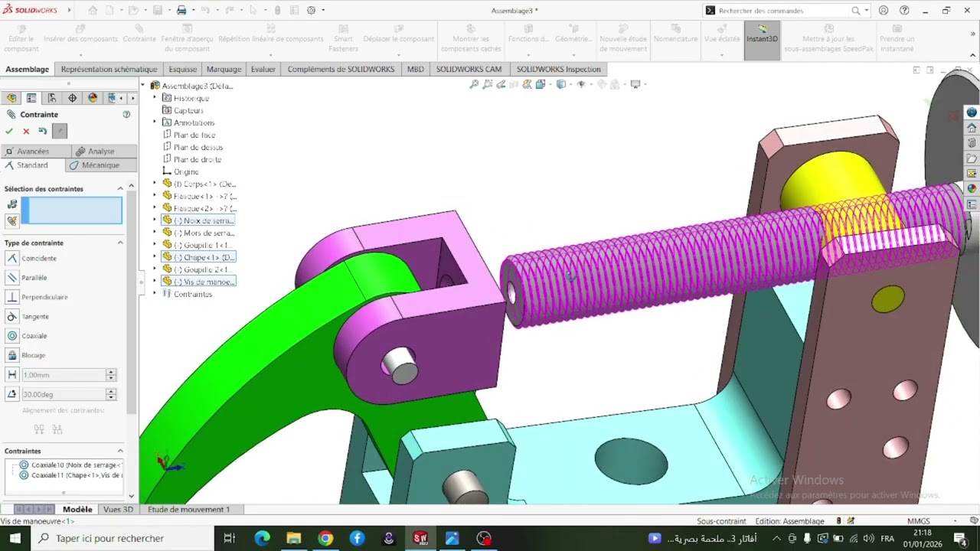Increase the 30.00deg angle spinner
Screen dimensions: 980x551
coord(111,391)
